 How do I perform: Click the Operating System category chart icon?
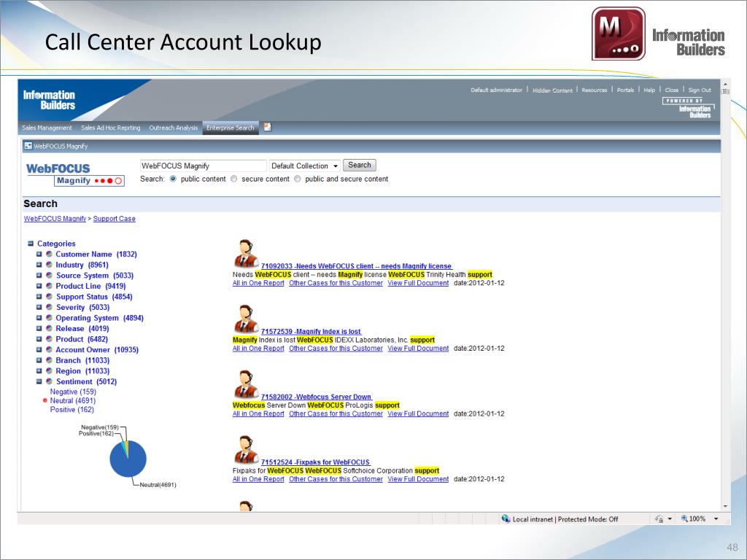pyautogui.click(x=49, y=318)
